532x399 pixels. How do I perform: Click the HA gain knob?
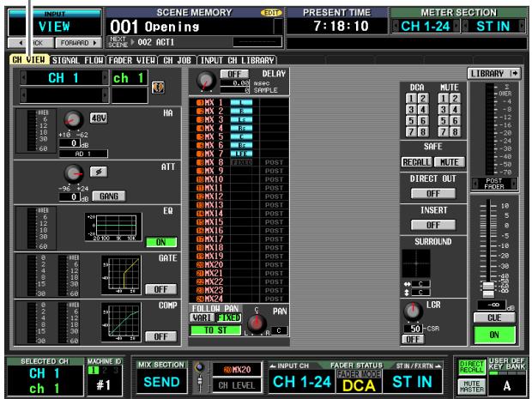(x=74, y=120)
